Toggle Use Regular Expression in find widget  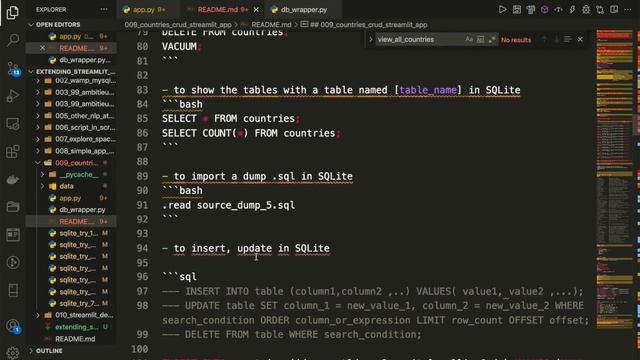click(x=492, y=39)
